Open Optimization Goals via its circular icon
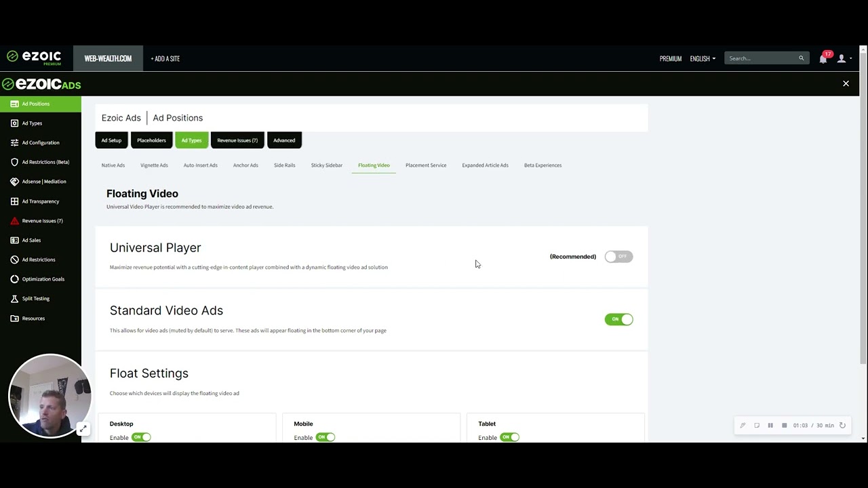868x488 pixels. click(14, 279)
